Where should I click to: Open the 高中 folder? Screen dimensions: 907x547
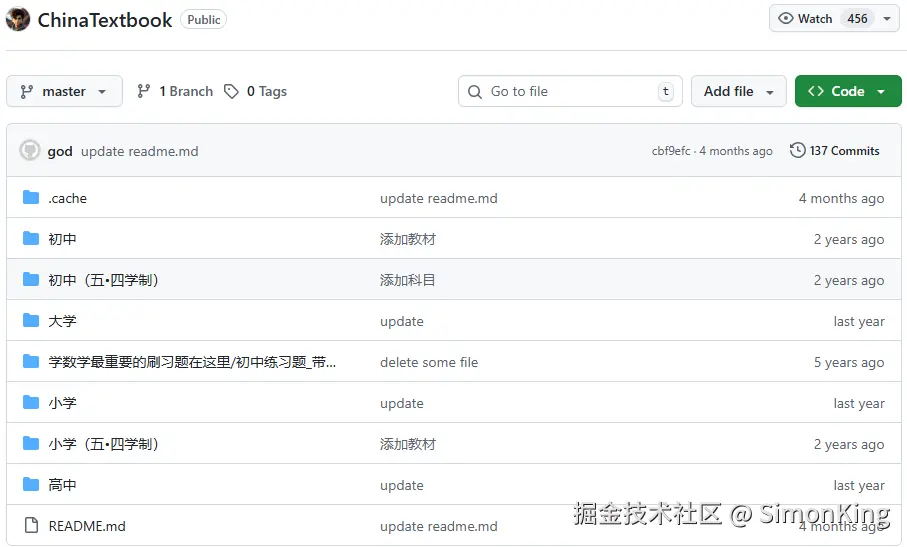tap(62, 486)
